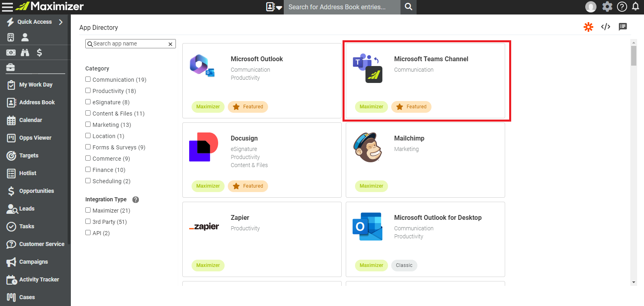
Task: Click Featured badge on Docusign card
Action: [248, 186]
